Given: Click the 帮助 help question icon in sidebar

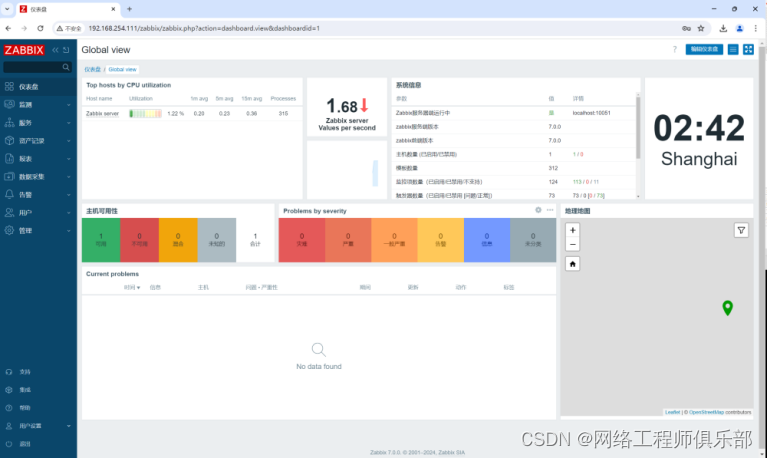Looking at the screenshot, I should point(9,408).
